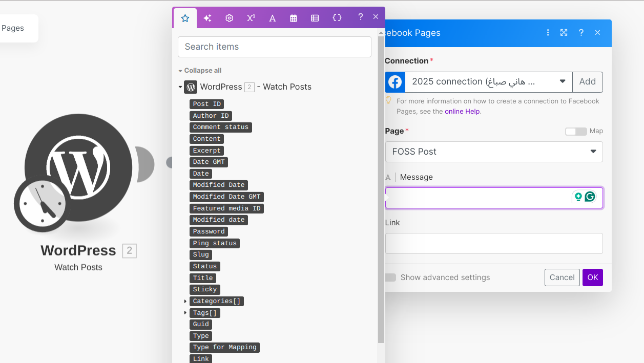This screenshot has height=363, width=644.
Task: Enable Show advanced settings toggle
Action: click(x=391, y=277)
